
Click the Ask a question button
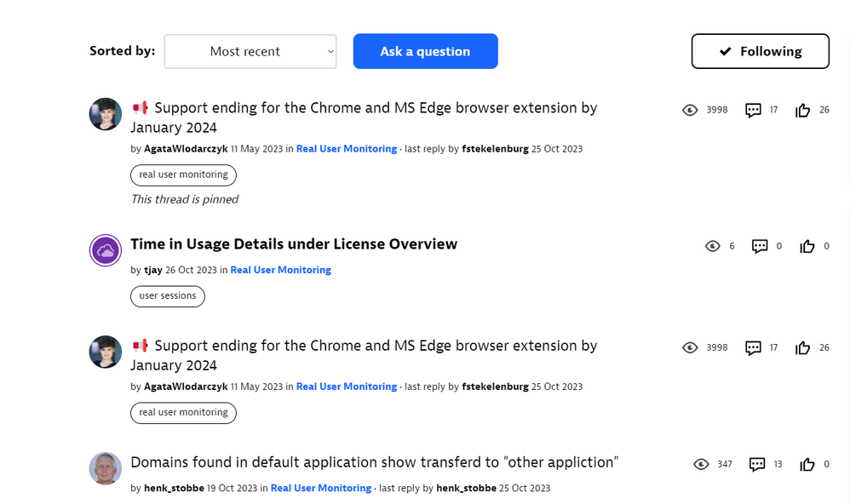425,51
